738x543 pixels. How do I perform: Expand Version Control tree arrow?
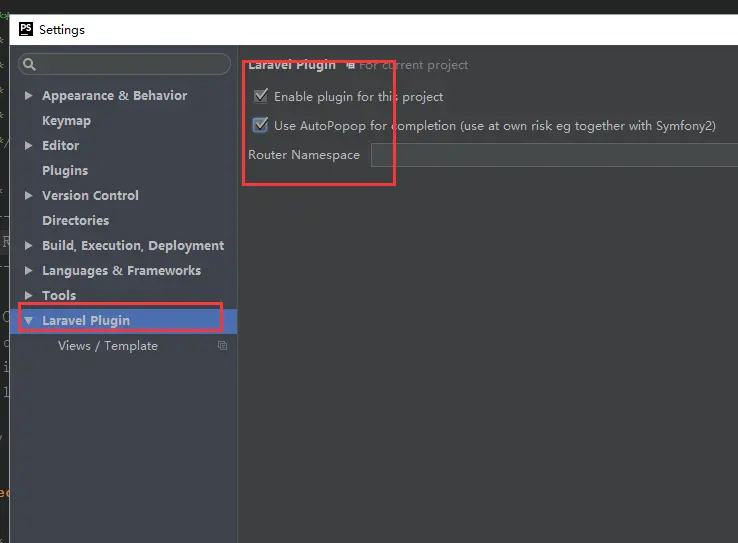28,195
